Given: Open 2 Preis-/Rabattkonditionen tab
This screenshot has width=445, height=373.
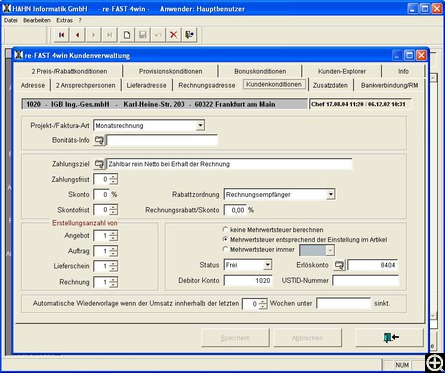Looking at the screenshot, I should (x=69, y=71).
